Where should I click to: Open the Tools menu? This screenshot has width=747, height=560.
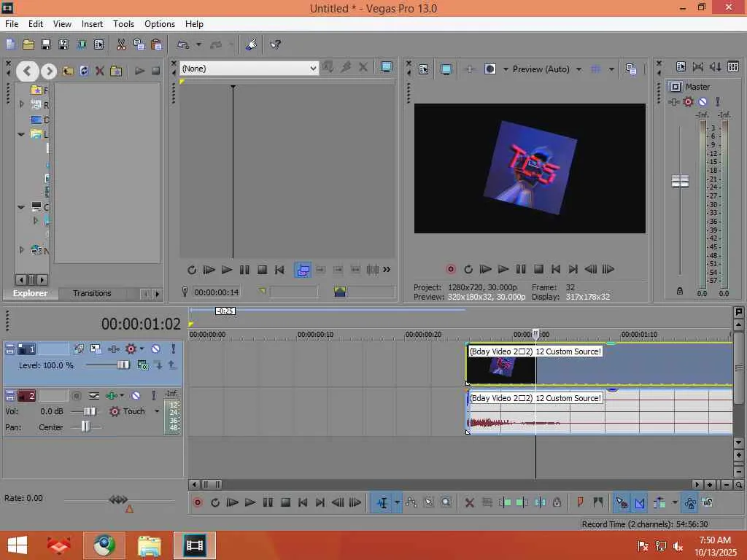coord(123,24)
